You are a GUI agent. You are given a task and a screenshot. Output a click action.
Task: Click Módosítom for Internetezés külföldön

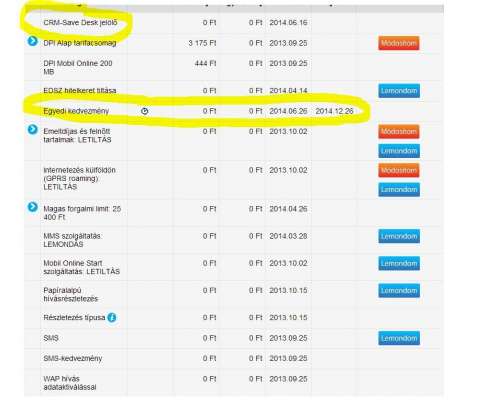tap(399, 170)
